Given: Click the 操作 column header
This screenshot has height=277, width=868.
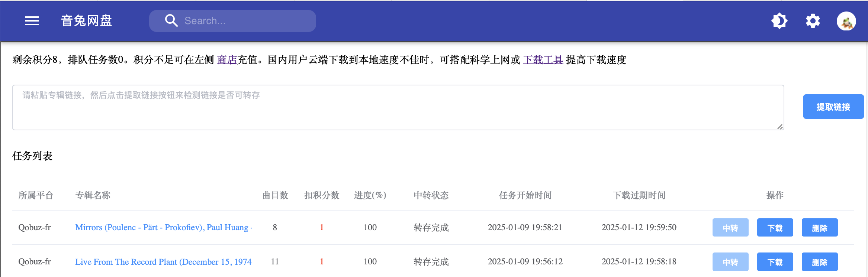Looking at the screenshot, I should [x=775, y=195].
